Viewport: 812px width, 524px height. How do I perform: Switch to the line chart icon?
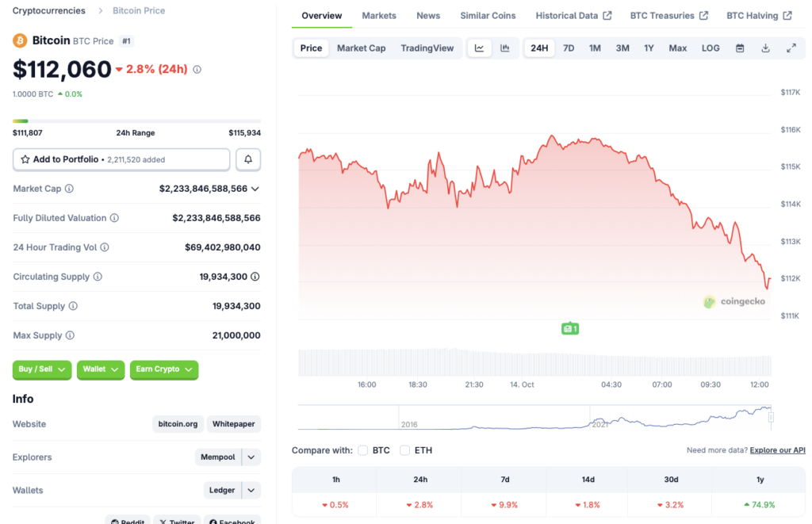[479, 48]
